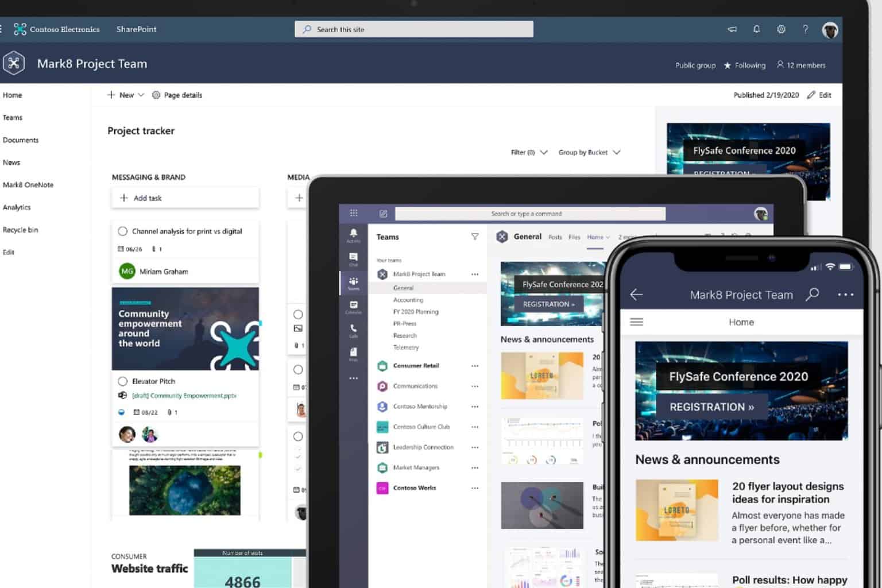Open the SharePoint megaphone notifications icon

(x=732, y=29)
